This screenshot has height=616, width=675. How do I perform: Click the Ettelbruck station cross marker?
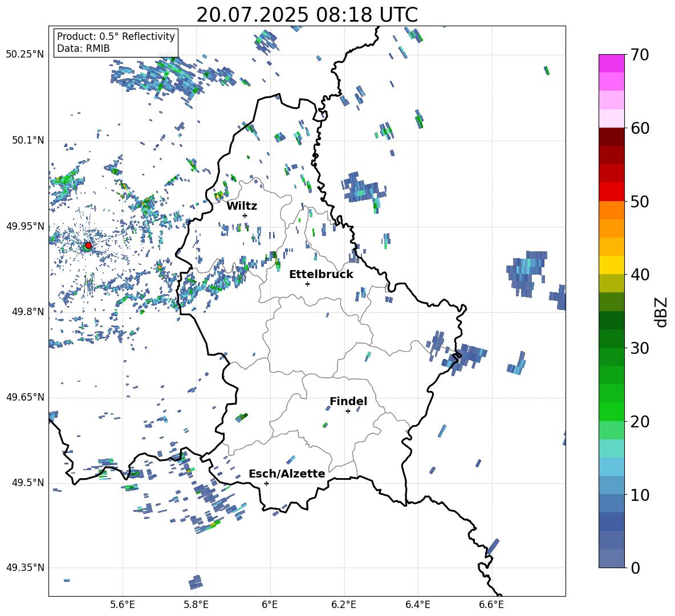[x=307, y=284]
